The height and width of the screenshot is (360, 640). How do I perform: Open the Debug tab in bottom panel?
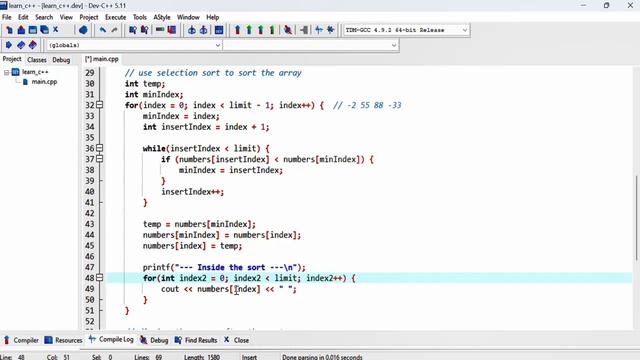[x=154, y=340]
